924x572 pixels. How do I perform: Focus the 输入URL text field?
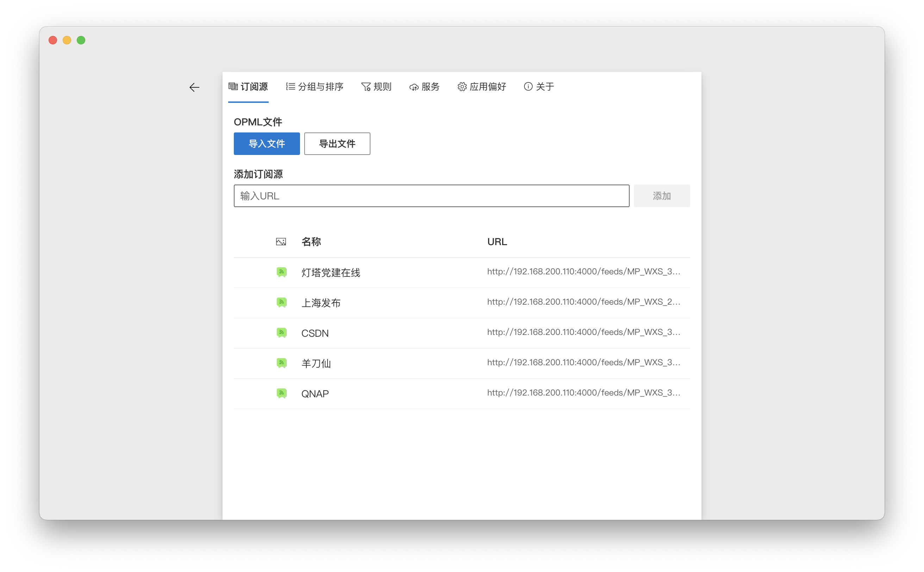(x=431, y=196)
